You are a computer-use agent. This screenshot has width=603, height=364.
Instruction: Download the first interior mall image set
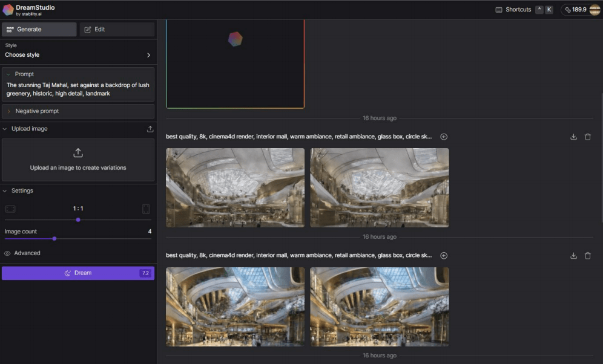click(573, 137)
